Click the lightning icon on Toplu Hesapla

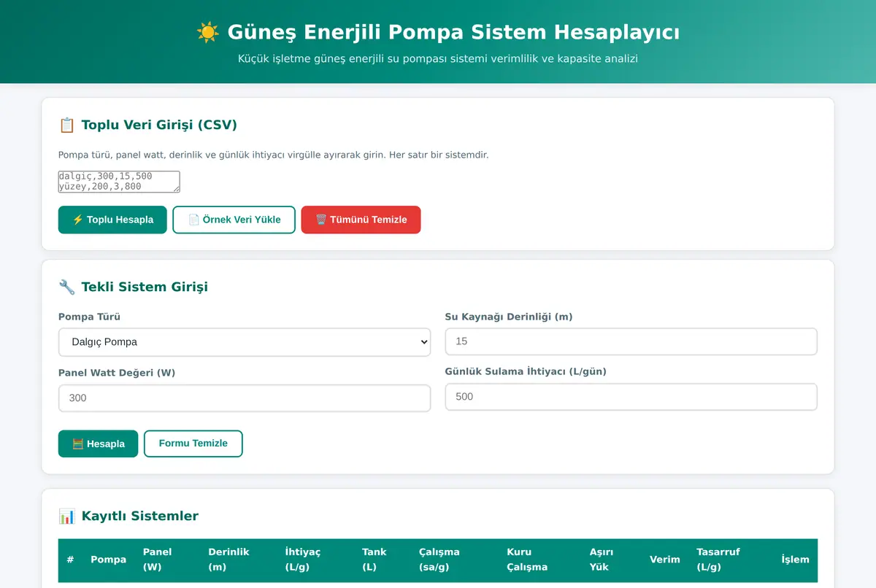tap(77, 220)
